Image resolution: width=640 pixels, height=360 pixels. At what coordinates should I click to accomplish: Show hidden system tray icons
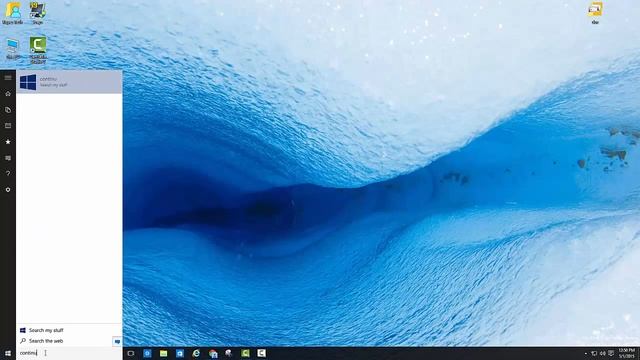point(586,353)
